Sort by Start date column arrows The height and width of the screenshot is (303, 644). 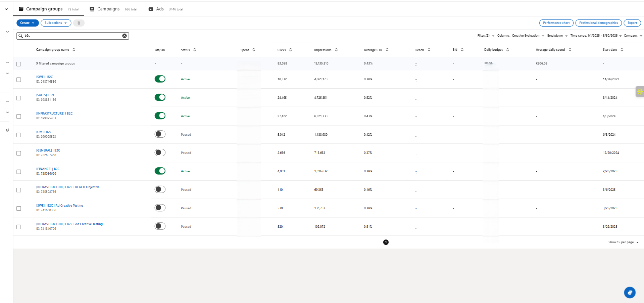tap(622, 50)
